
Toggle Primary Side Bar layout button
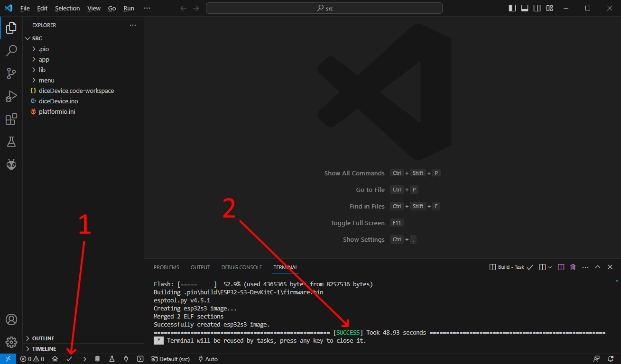pyautogui.click(x=512, y=8)
